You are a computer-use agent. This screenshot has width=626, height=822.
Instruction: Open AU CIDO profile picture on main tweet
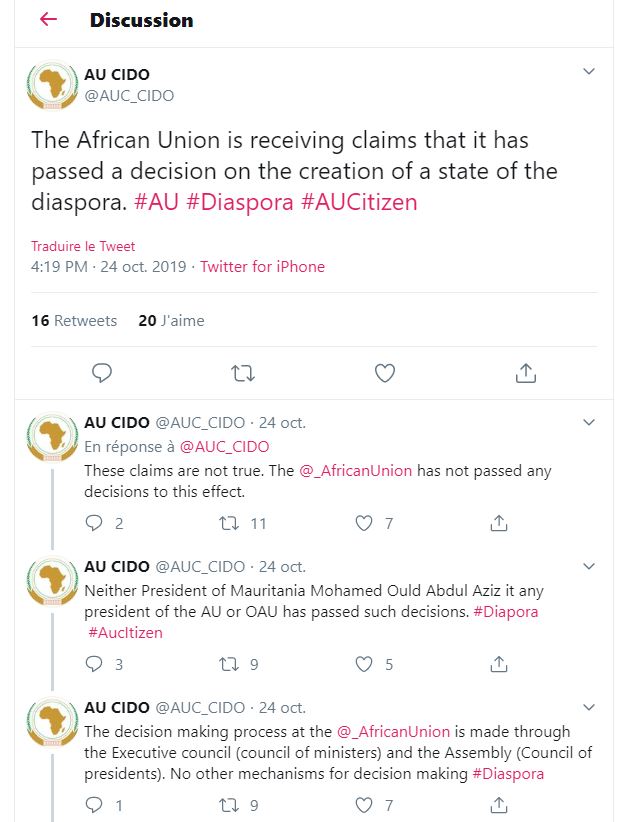pyautogui.click(x=52, y=85)
